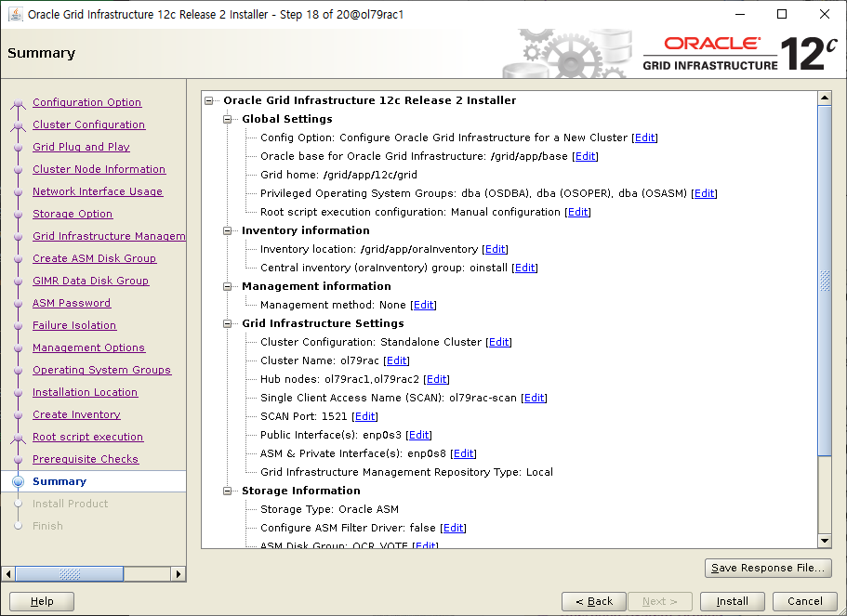
Task: Select the Grid home path row
Action: coord(338,175)
